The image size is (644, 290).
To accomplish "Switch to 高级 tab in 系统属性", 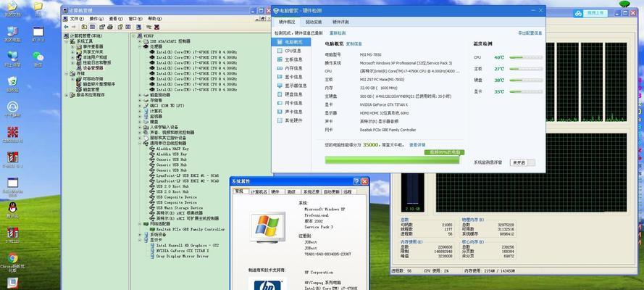I will coord(291,192).
